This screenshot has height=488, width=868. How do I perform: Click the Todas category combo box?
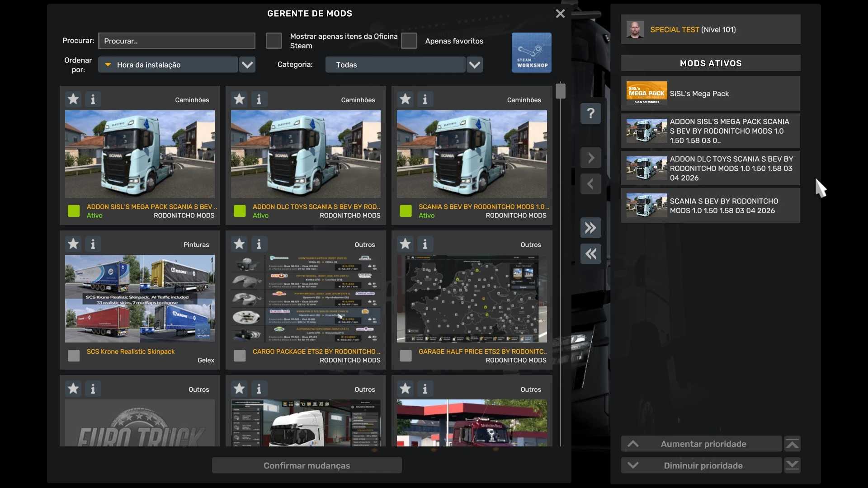click(395, 65)
